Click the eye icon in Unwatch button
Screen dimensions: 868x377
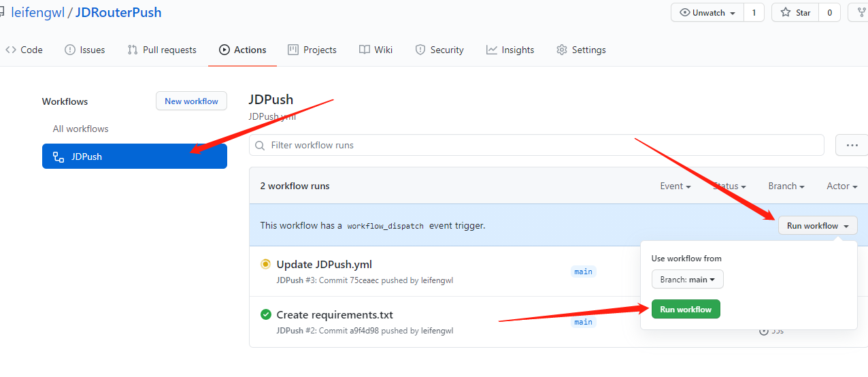click(x=685, y=13)
